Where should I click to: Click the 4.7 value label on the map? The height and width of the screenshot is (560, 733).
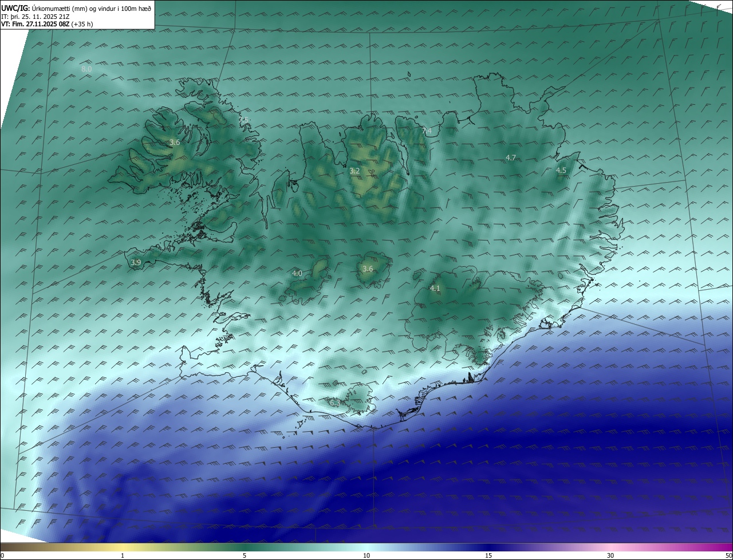[x=511, y=157]
